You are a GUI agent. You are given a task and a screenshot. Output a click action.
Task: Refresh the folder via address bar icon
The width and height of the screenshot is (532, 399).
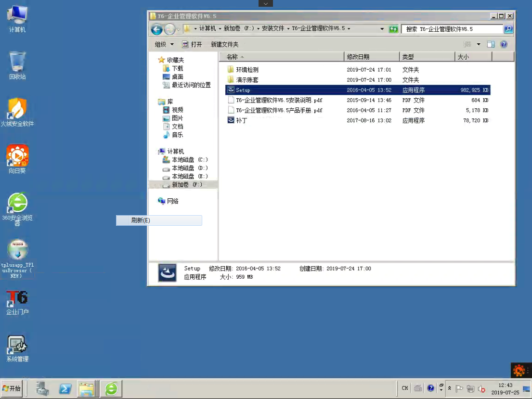[393, 29]
